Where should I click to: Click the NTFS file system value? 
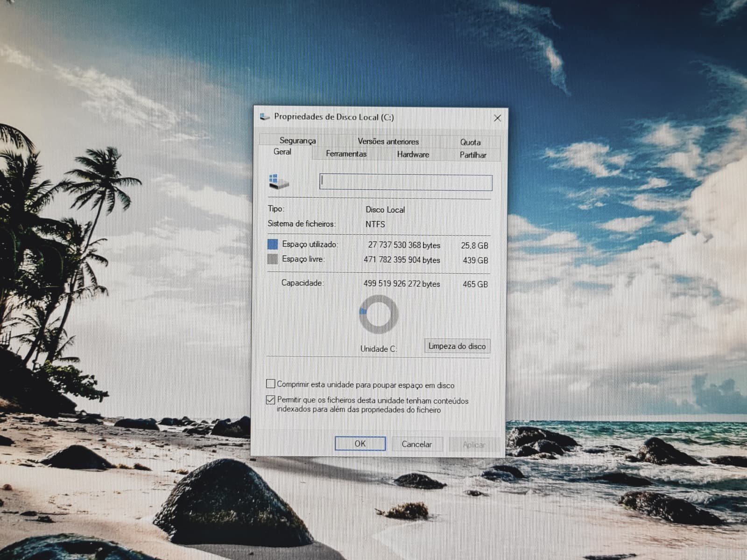(x=375, y=224)
